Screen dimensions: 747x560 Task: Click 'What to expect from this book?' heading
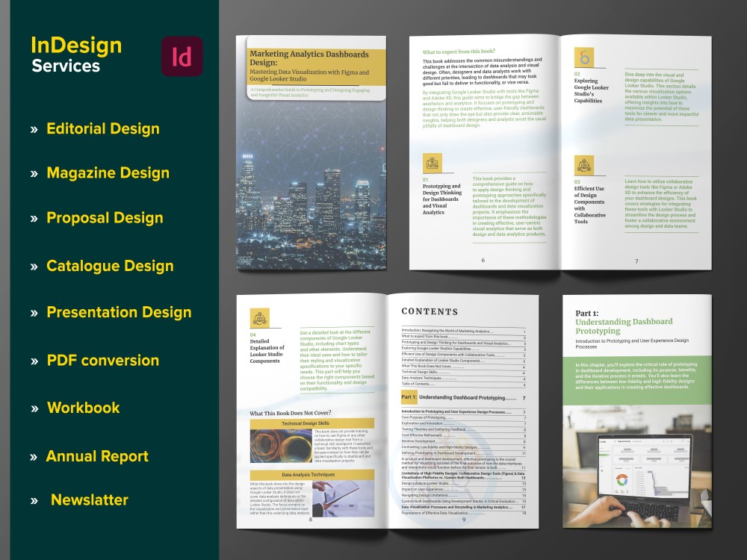pyautogui.click(x=459, y=51)
